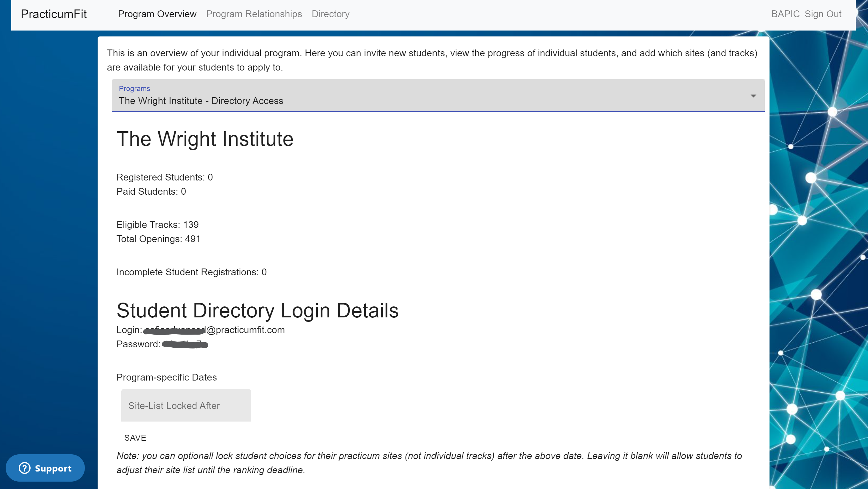This screenshot has height=489, width=868.
Task: Open the Support help widget
Action: click(45, 468)
